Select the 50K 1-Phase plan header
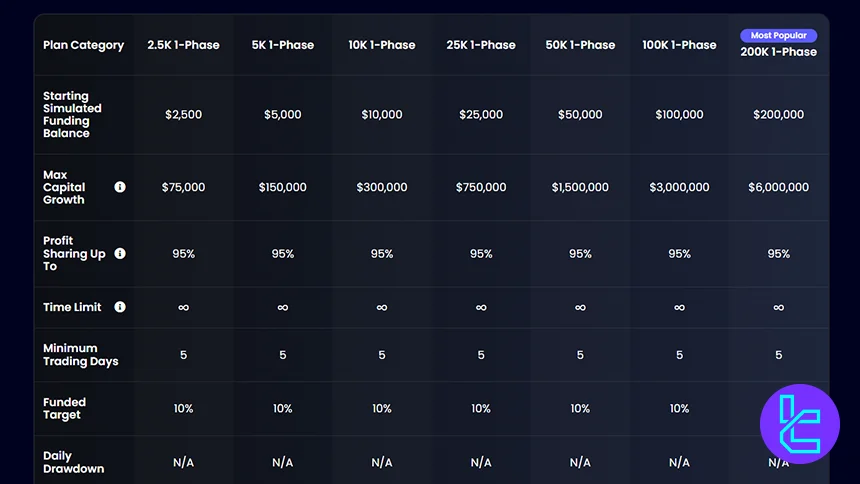860x484 pixels. pyautogui.click(x=580, y=45)
